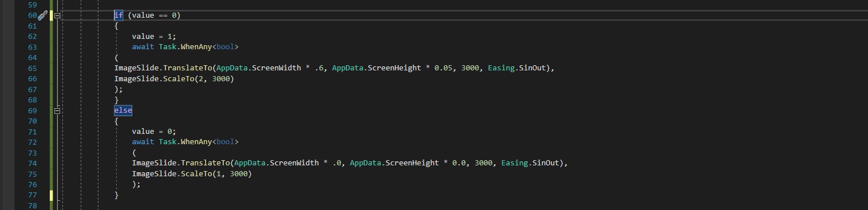868x210 pixels.
Task: Click line number 64 in the gutter
Action: (33, 58)
